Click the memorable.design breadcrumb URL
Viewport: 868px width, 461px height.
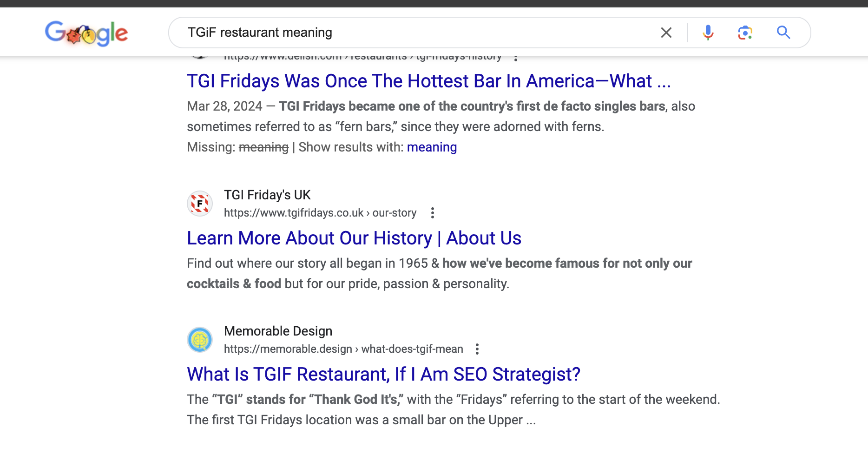pyautogui.click(x=343, y=349)
